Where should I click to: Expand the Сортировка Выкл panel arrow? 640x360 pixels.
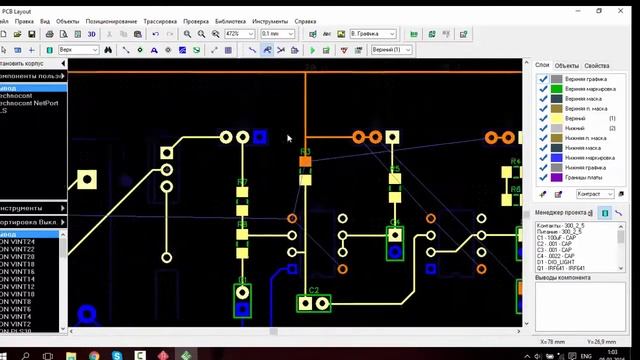point(62,222)
